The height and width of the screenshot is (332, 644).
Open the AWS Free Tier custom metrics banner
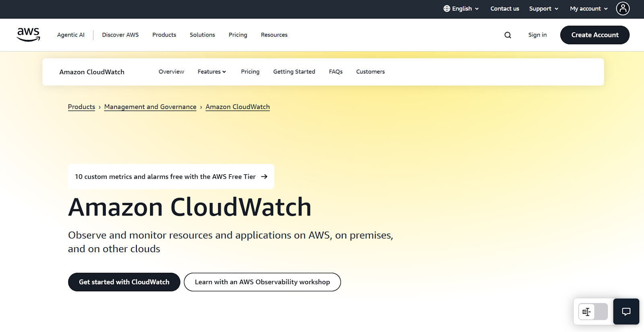pos(171,176)
